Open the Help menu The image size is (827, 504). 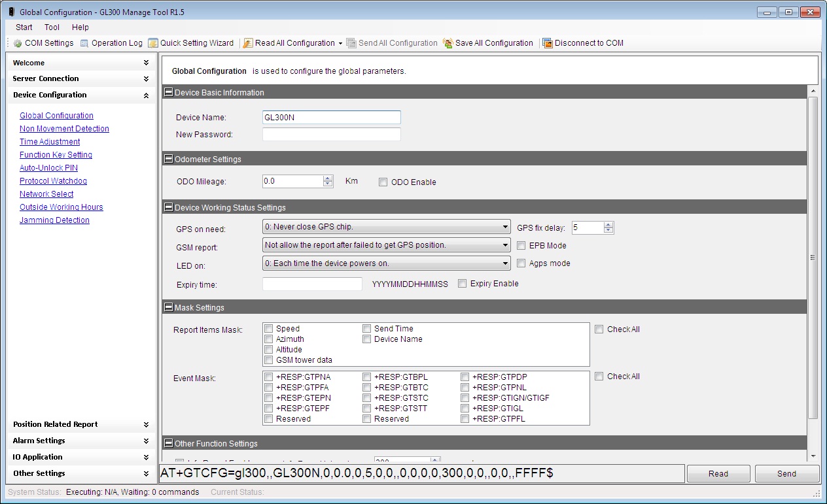pyautogui.click(x=80, y=27)
